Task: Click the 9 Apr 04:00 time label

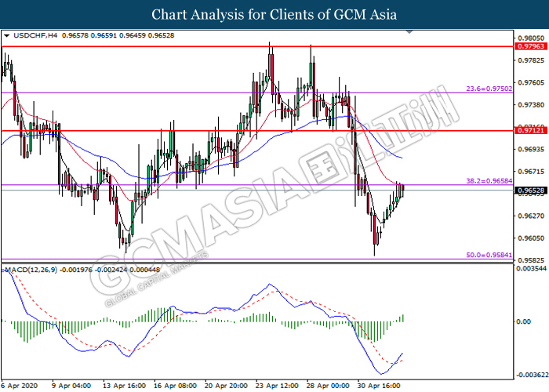Action: click(x=71, y=386)
